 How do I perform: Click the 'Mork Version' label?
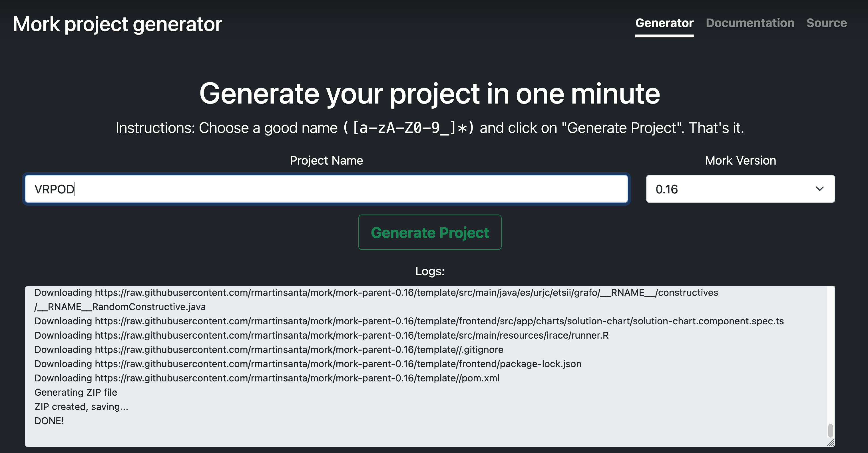tap(740, 161)
